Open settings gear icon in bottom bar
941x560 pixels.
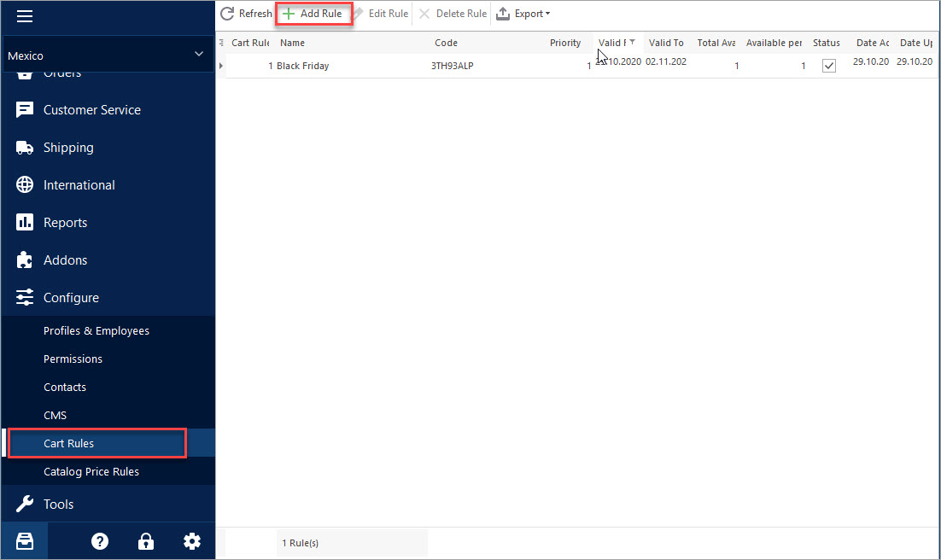click(x=192, y=541)
